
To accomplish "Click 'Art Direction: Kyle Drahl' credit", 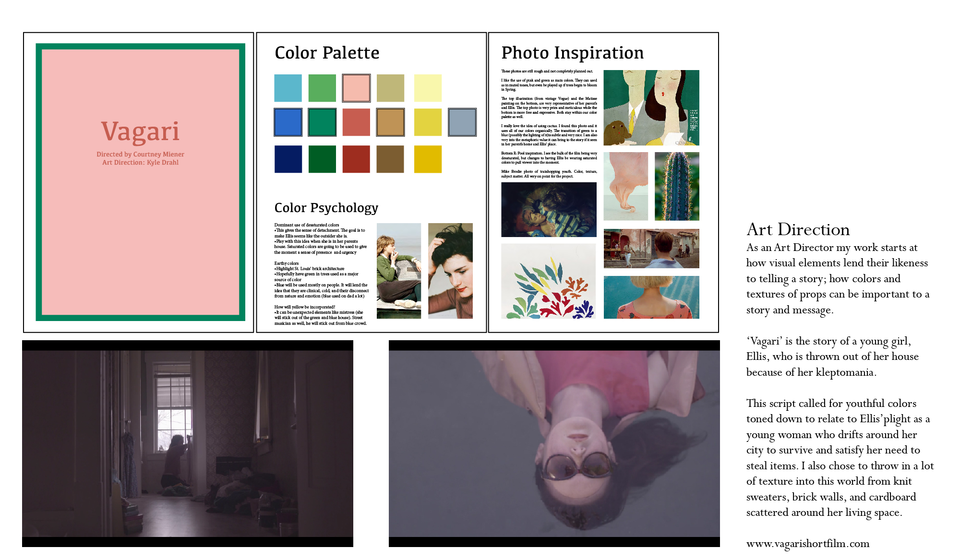I will [x=140, y=163].
